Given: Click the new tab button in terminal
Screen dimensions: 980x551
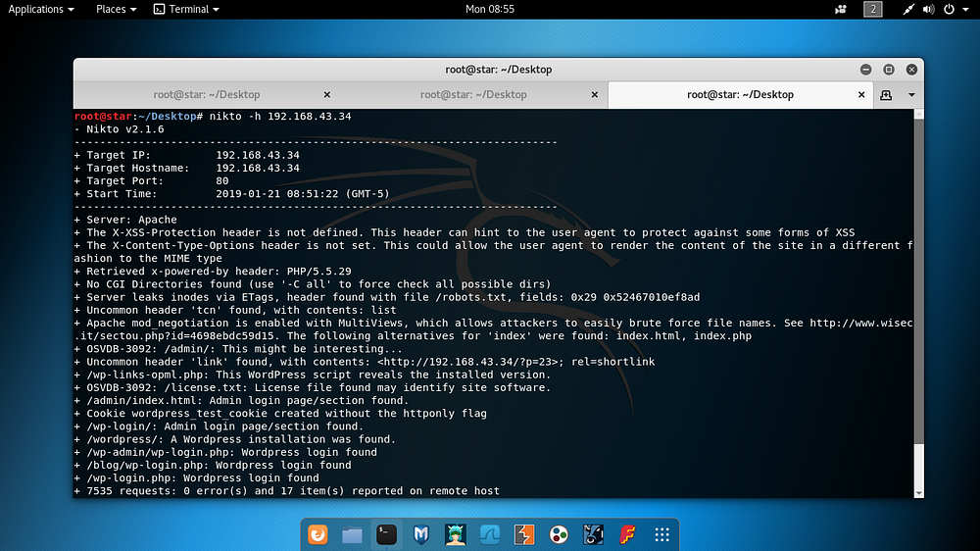Looking at the screenshot, I should (886, 94).
